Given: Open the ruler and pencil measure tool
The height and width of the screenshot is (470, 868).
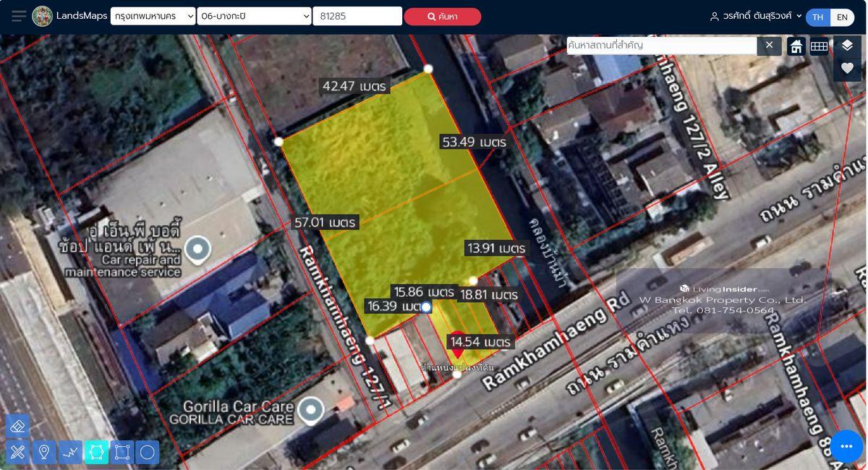Looking at the screenshot, I should [17, 453].
